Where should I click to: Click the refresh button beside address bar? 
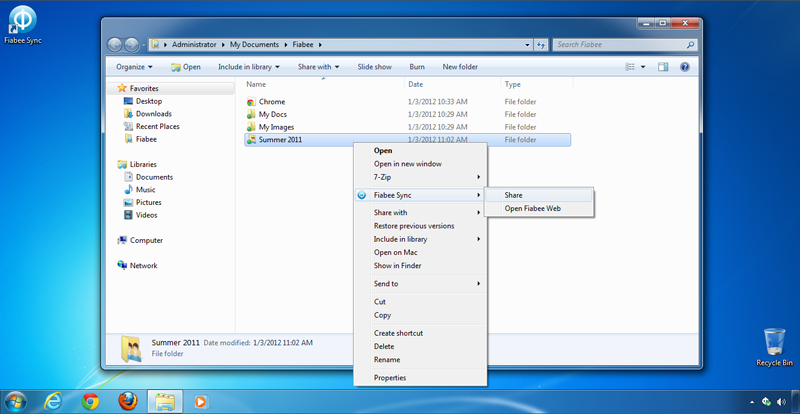[x=541, y=45]
